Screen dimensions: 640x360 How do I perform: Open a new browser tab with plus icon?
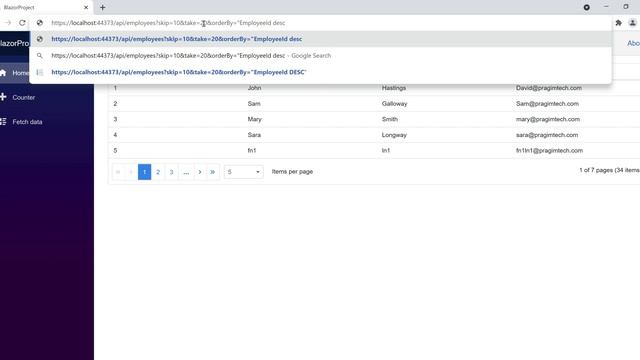tap(102, 7)
